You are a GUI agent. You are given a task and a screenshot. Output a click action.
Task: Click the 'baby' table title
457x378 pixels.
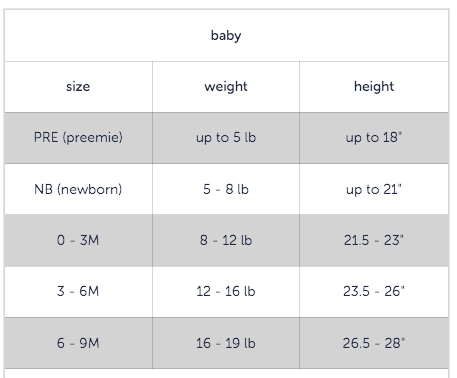point(226,35)
